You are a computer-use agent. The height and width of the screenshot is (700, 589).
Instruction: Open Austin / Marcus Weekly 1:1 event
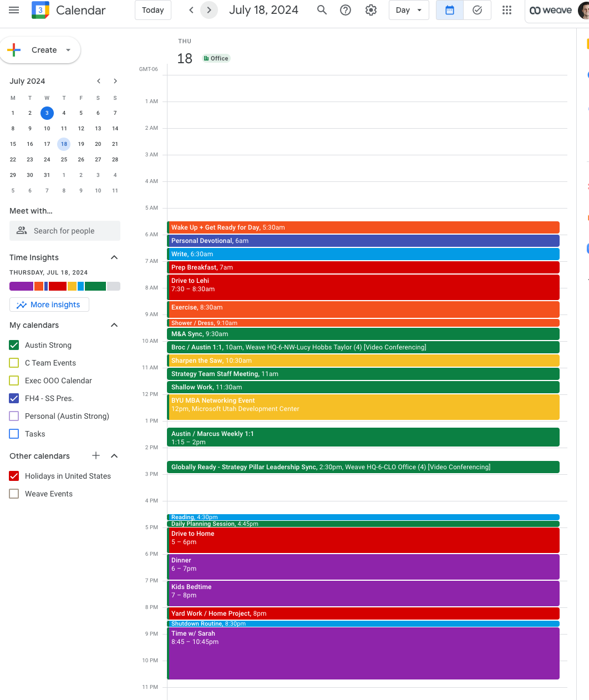tap(363, 437)
